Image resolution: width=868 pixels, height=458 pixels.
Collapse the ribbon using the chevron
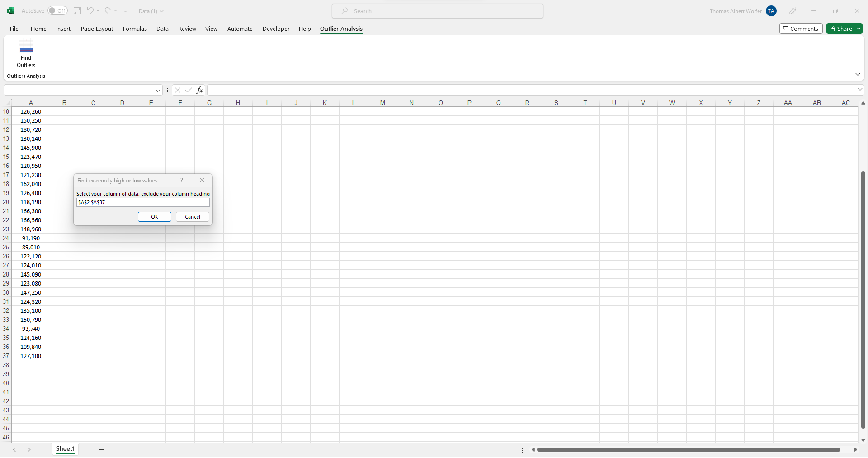858,74
